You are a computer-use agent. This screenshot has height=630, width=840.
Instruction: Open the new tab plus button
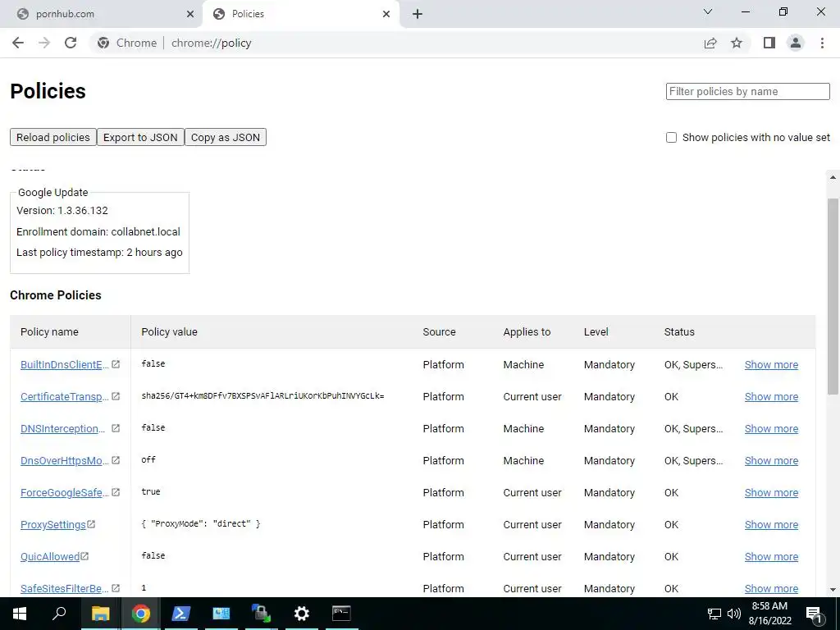418,14
